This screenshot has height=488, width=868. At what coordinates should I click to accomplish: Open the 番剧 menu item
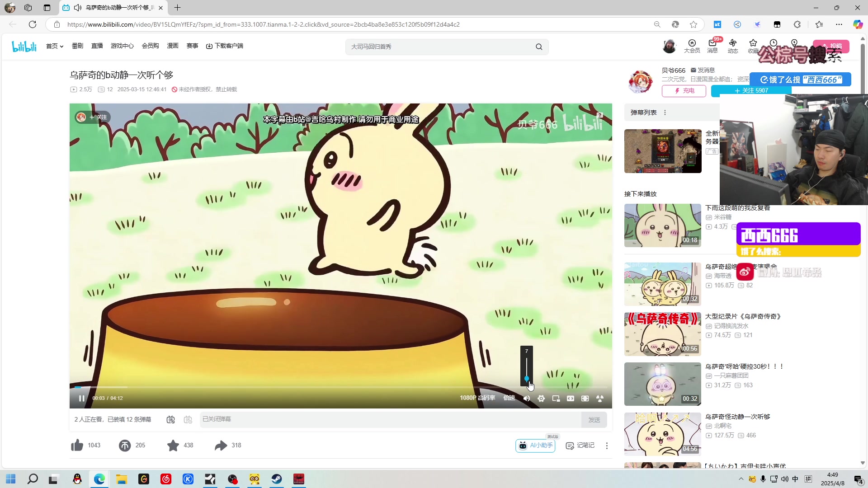point(77,46)
